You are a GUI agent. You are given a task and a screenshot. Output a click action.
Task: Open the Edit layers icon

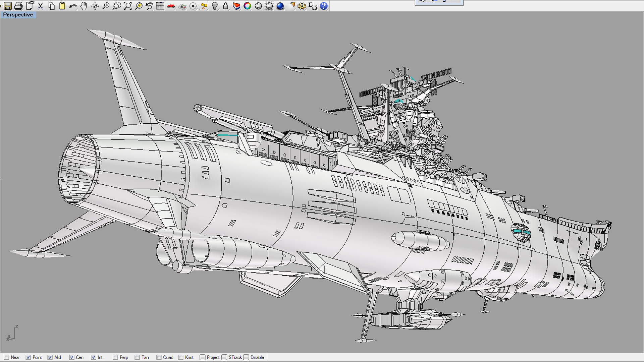click(236, 6)
